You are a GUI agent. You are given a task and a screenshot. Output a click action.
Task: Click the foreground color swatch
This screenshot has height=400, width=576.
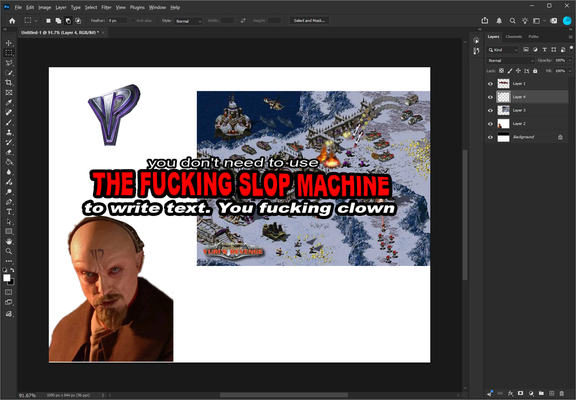7,278
